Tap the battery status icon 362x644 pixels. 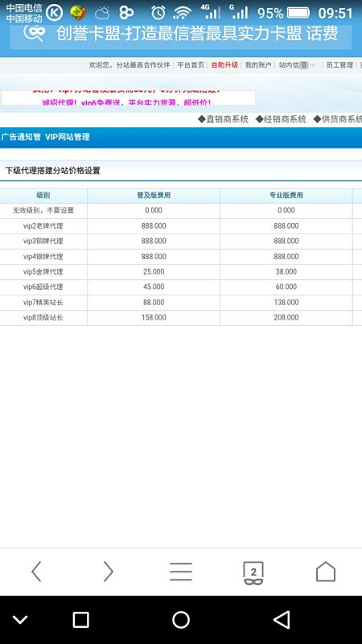pos(298,13)
